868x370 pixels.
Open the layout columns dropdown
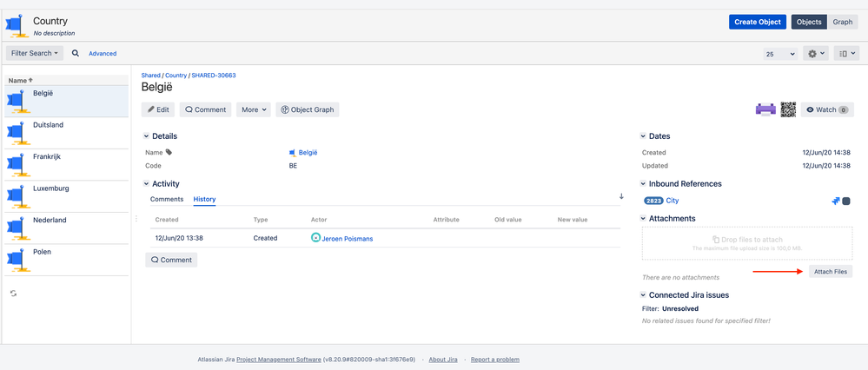pos(846,54)
